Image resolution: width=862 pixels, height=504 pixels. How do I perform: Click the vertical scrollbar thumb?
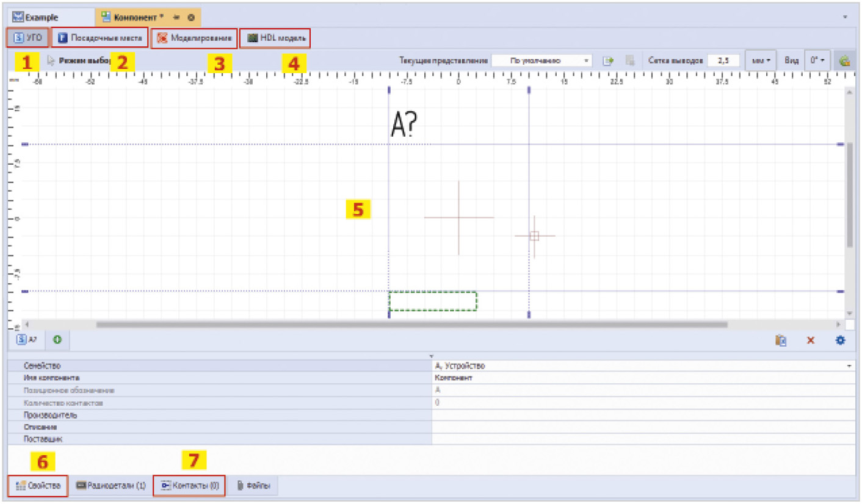(849, 194)
